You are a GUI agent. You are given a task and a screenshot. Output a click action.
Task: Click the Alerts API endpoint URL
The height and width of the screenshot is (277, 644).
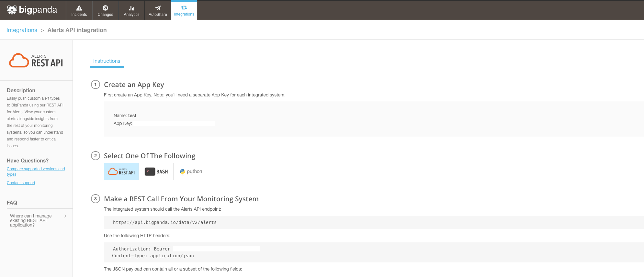tap(164, 223)
